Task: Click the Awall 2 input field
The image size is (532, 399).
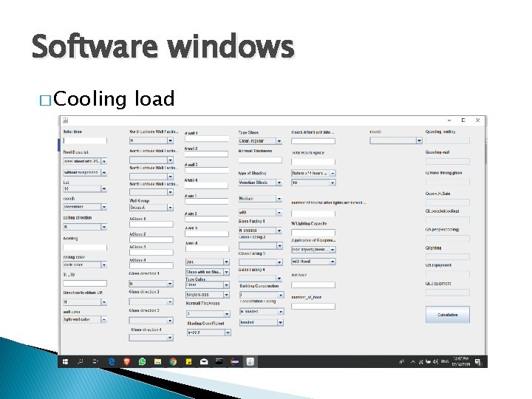Action: (207, 154)
